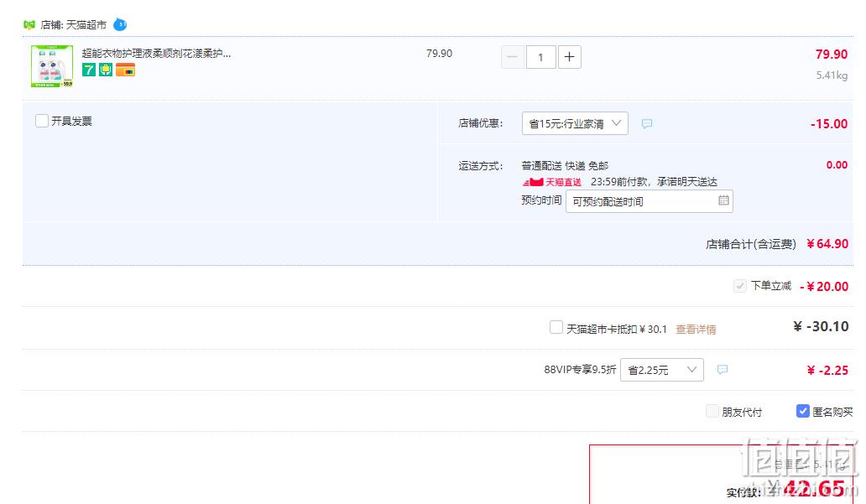Click the 88VIP专享9.5折 label
866x504 pixels.
(580, 370)
